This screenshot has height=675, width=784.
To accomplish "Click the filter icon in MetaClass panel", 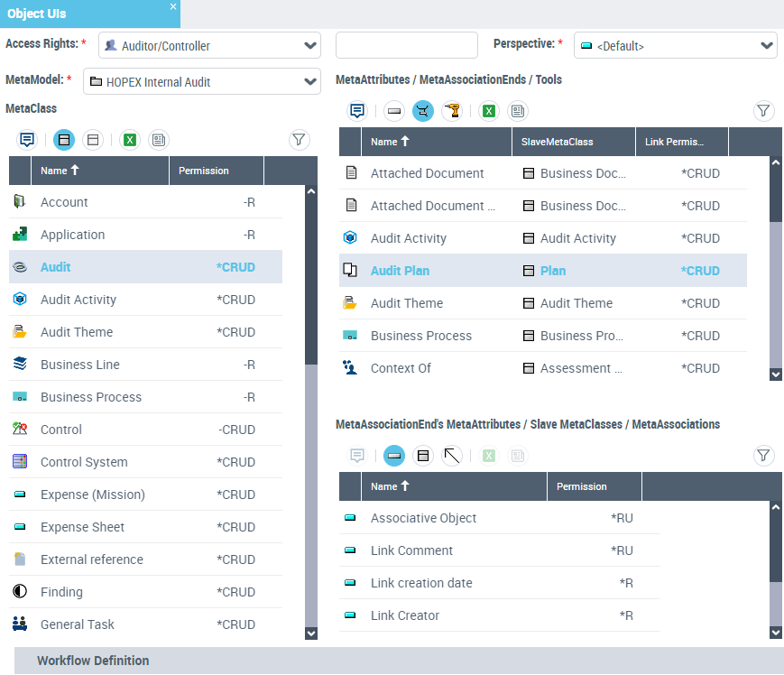I will point(299,140).
